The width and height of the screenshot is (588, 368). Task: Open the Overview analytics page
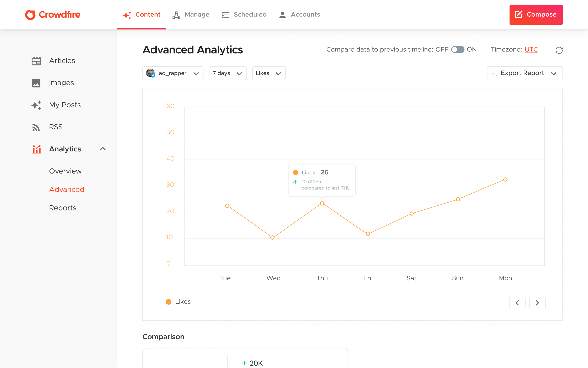point(65,171)
